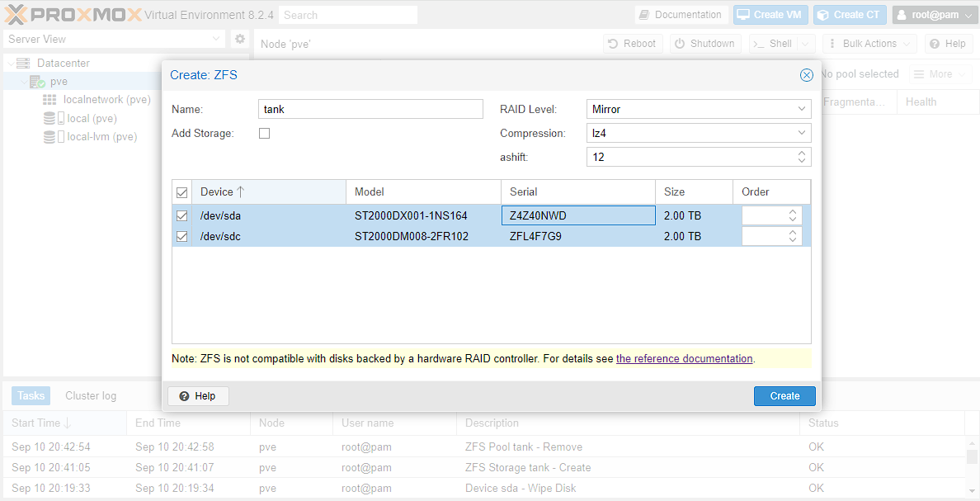The width and height of the screenshot is (980, 501).
Task: Uncheck the /dev/sdc device row
Action: (182, 235)
